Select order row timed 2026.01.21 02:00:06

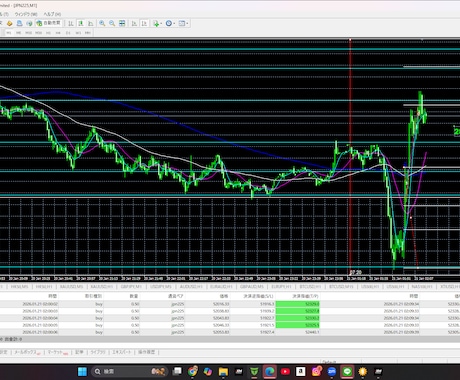tap(230, 332)
